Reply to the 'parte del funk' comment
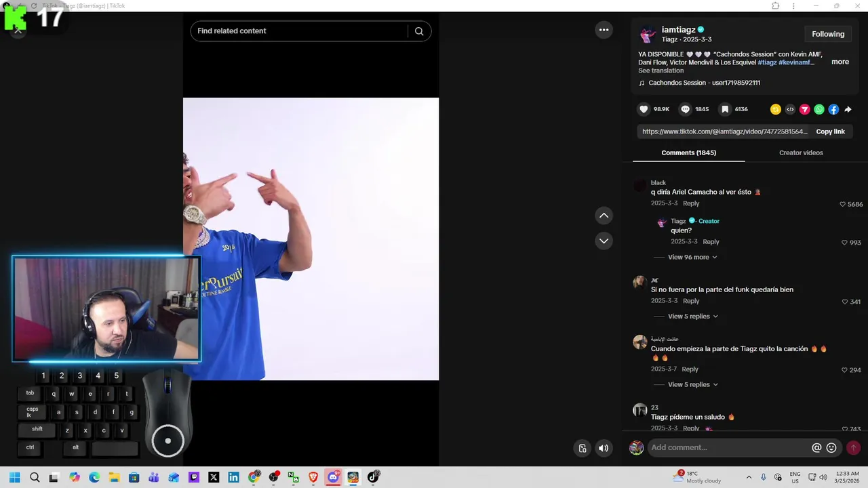 coord(691,301)
